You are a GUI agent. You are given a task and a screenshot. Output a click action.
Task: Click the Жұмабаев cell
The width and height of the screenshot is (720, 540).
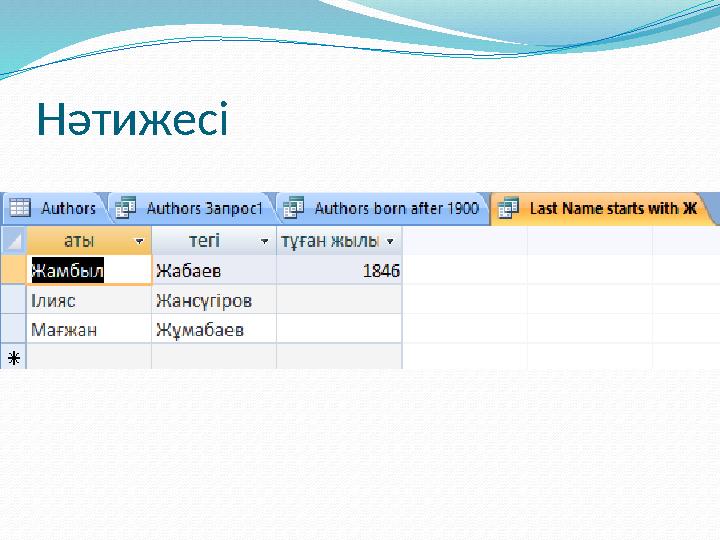214,329
